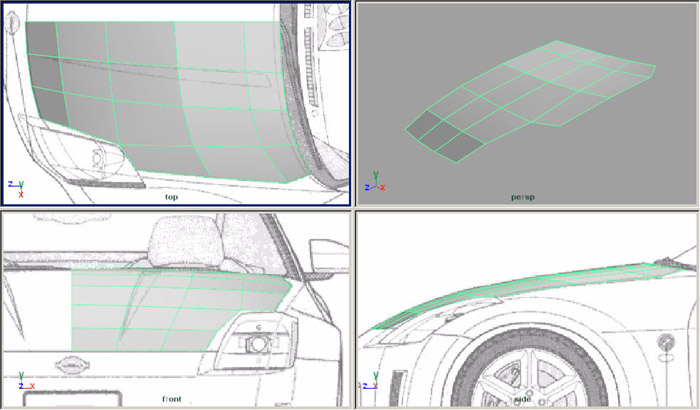700x410 pixels.
Task: Click the license plate in the front view
Action: coord(62,399)
